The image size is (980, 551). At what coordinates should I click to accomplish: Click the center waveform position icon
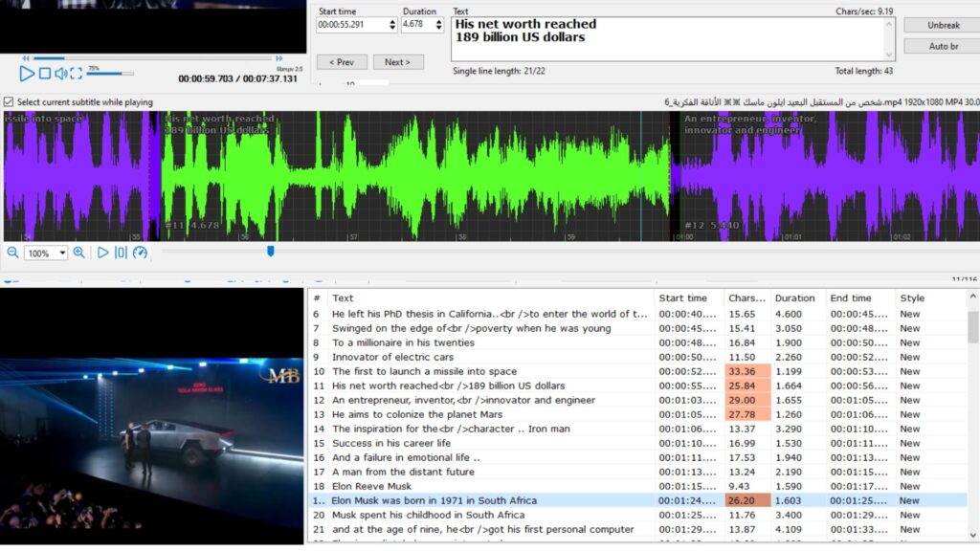click(121, 253)
